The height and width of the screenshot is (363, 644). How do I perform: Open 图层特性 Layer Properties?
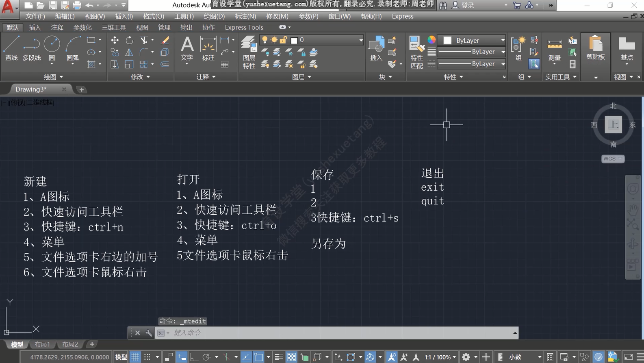click(249, 52)
